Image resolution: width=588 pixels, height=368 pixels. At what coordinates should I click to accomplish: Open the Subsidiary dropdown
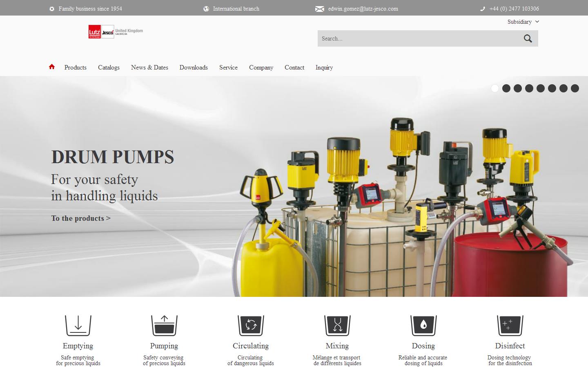(x=523, y=22)
